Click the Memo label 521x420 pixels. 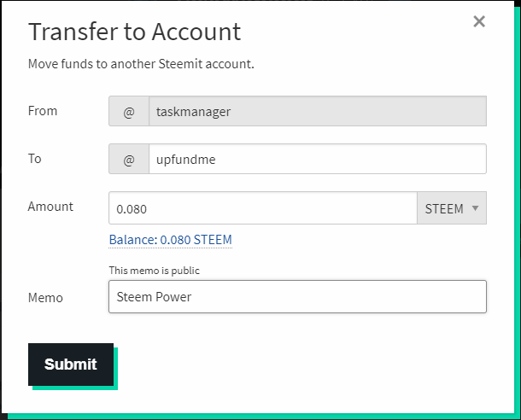click(45, 298)
